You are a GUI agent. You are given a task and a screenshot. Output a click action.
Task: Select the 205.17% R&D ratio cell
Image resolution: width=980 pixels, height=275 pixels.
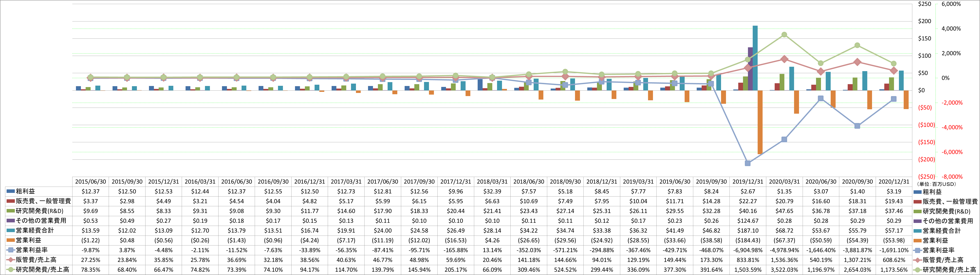(x=456, y=270)
